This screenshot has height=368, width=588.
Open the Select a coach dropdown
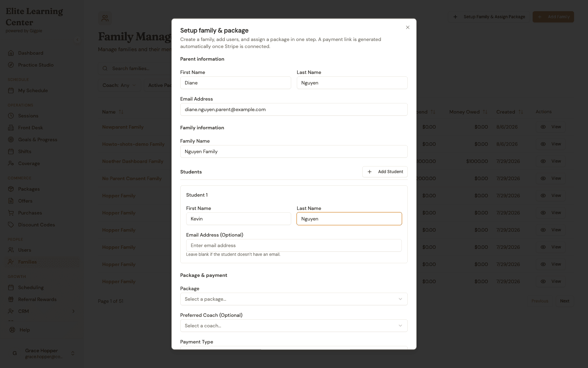tap(294, 326)
